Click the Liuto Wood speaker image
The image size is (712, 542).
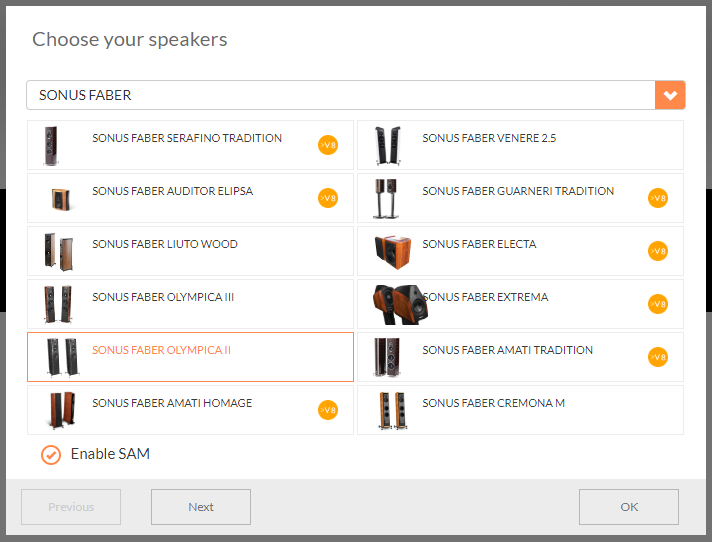pos(59,252)
